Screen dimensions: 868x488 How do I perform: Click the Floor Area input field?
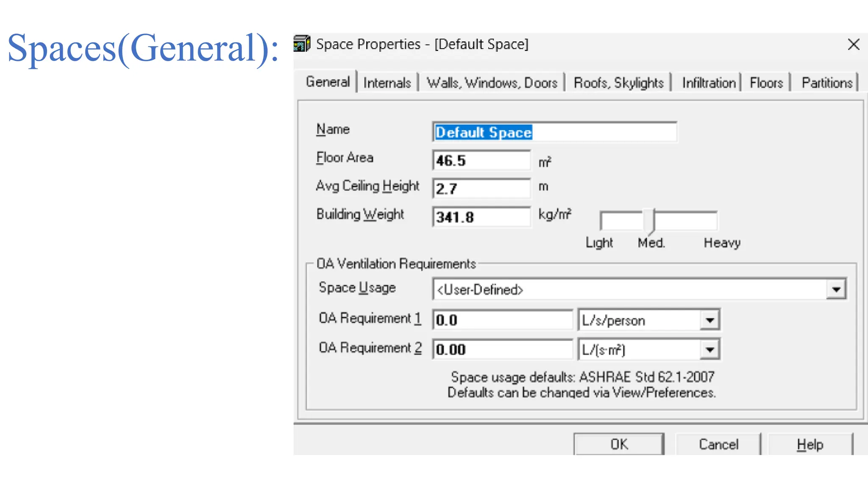[x=481, y=161]
